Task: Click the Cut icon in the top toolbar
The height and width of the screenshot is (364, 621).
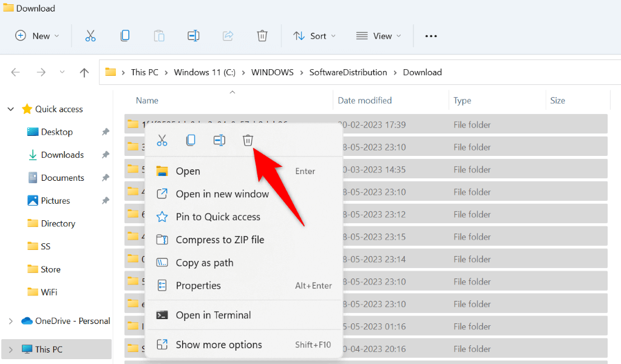Action: 90,36
